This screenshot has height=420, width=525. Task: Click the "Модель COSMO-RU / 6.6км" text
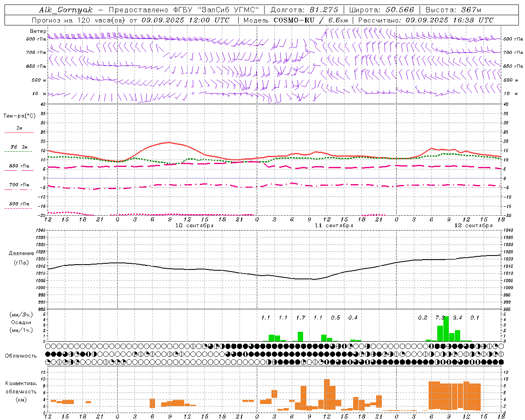click(295, 20)
